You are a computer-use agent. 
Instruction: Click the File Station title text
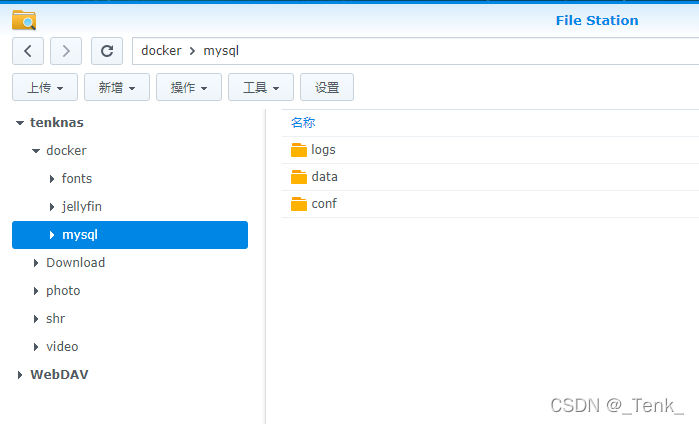[x=597, y=21]
